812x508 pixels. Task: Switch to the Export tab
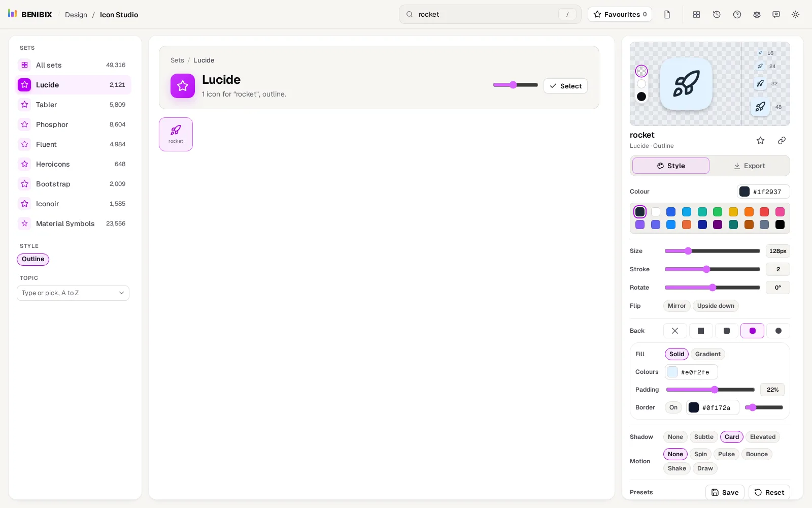pyautogui.click(x=749, y=166)
